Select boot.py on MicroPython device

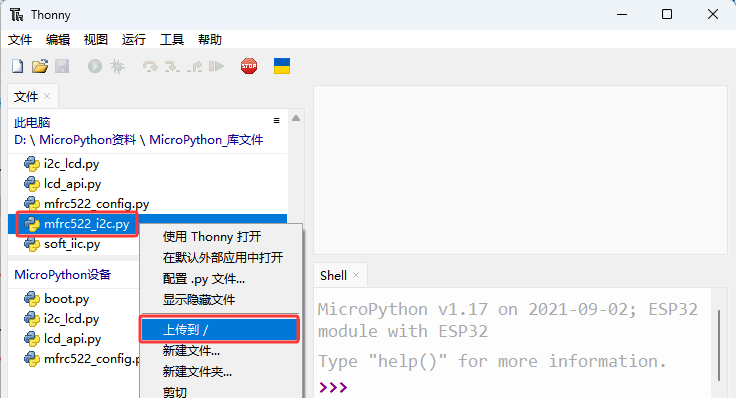(x=67, y=299)
